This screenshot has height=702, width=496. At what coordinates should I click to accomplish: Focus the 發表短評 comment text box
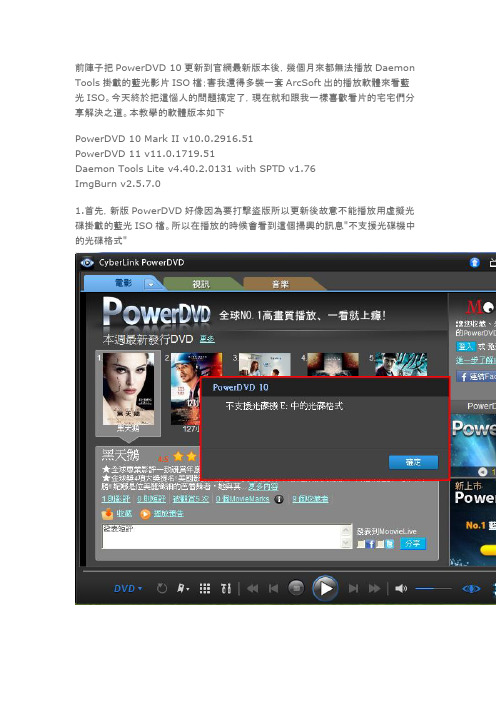222,536
